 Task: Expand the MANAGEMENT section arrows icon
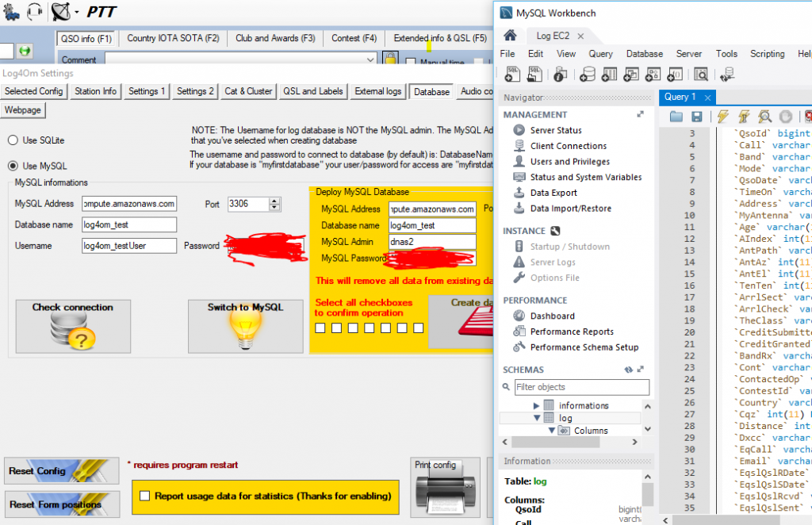(640, 114)
